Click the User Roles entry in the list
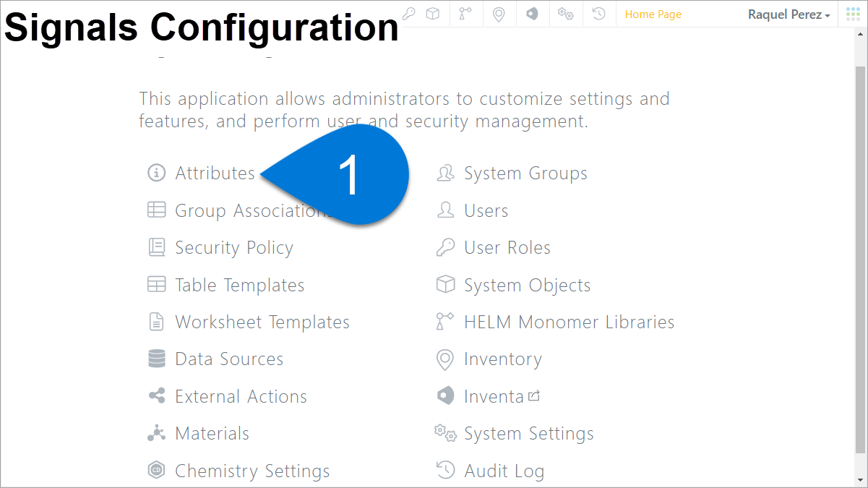 [507, 248]
